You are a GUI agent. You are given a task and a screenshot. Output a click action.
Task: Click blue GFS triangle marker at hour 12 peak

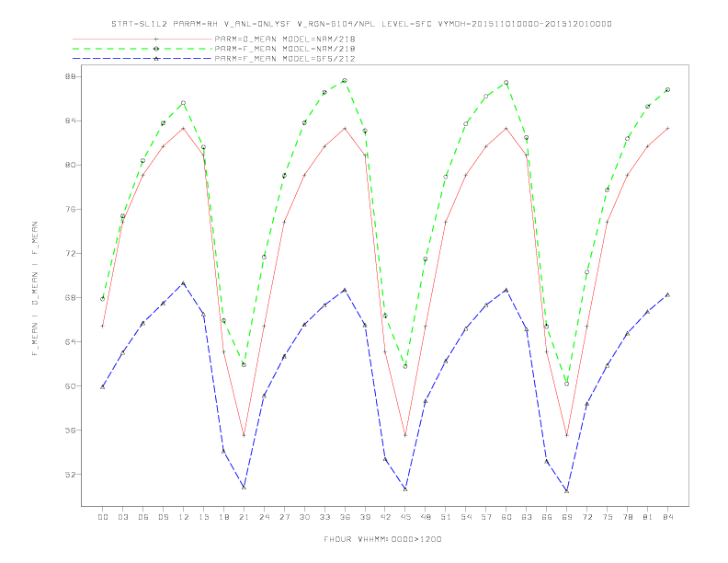[184, 283]
